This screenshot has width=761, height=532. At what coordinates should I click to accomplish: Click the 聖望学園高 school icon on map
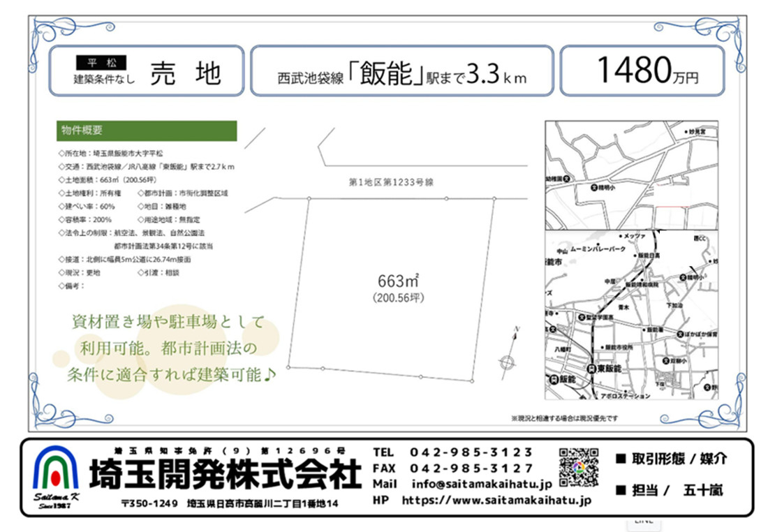click(x=582, y=317)
